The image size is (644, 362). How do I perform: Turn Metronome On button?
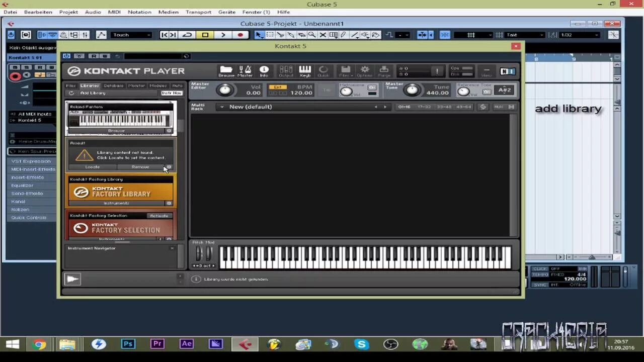tap(372, 87)
